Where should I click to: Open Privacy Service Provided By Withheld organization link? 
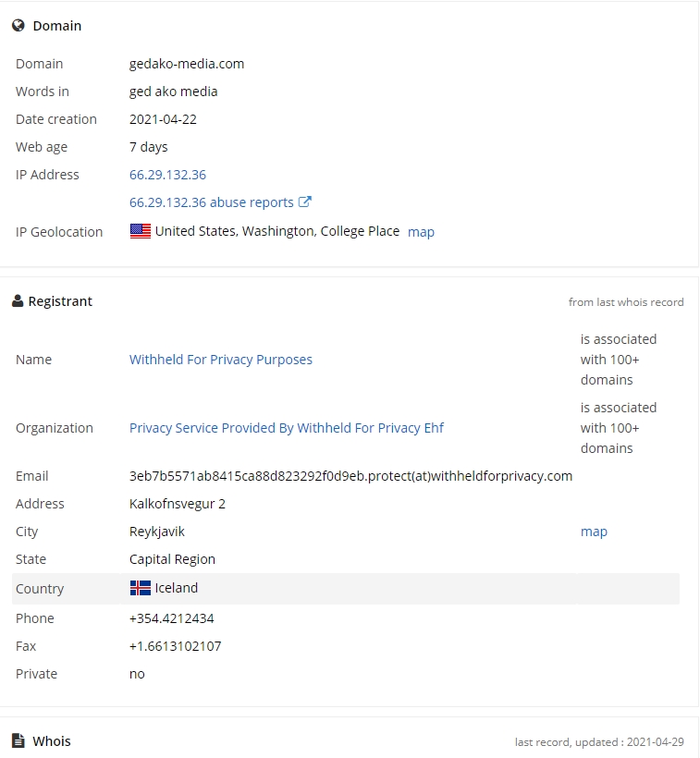[286, 428]
